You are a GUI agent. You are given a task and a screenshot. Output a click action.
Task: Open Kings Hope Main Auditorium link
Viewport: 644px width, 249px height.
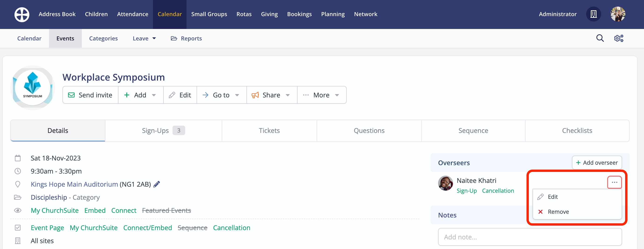[74, 184]
